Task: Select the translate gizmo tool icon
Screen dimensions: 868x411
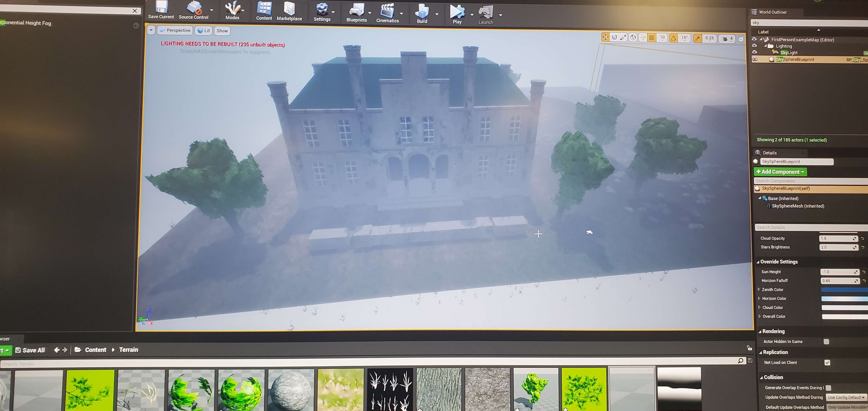Action: pyautogui.click(x=605, y=37)
